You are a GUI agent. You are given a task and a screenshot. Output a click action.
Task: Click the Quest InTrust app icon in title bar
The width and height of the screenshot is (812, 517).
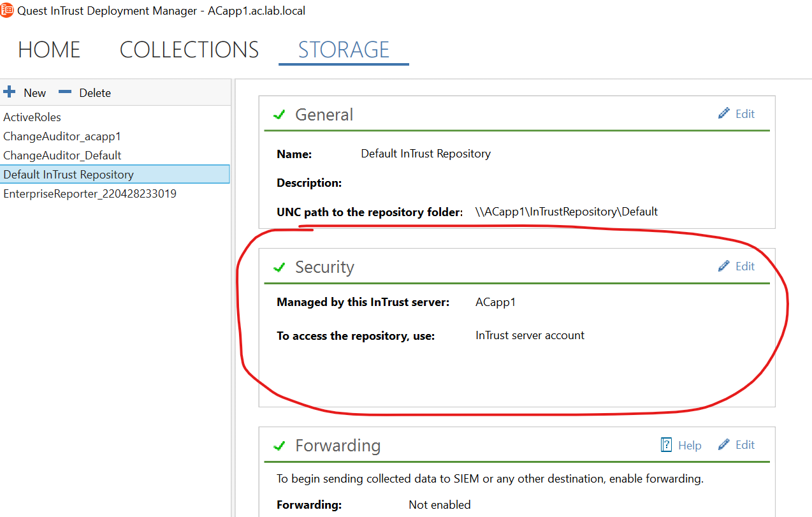coord(6,10)
